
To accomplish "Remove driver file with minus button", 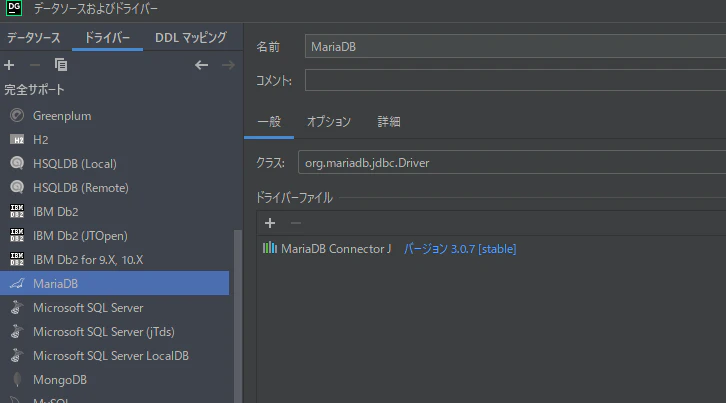I will (295, 223).
